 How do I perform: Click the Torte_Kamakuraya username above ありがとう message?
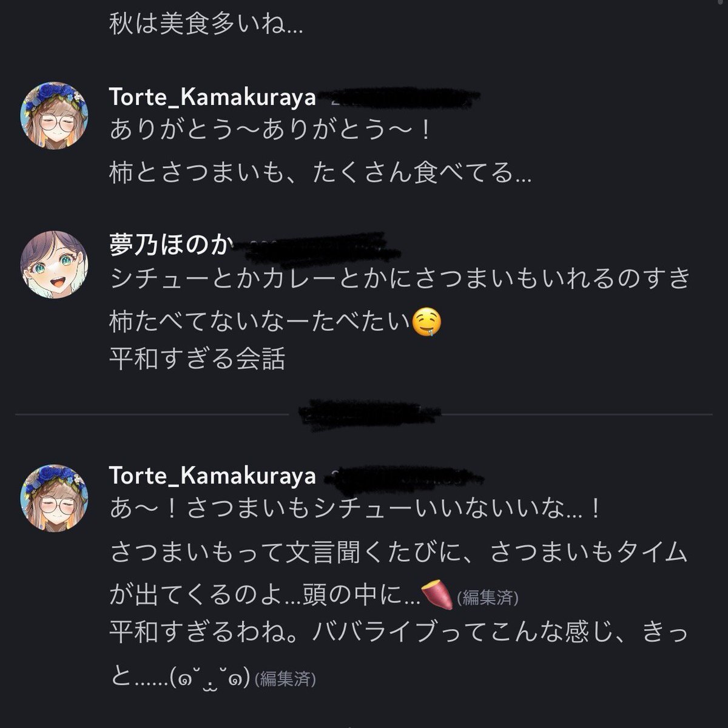coord(212,97)
